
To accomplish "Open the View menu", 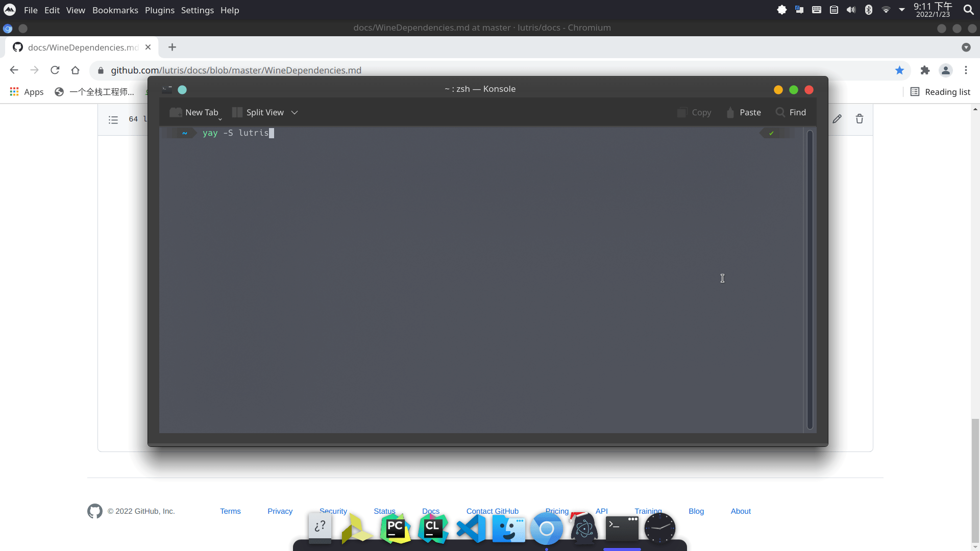I will pyautogui.click(x=76, y=10).
